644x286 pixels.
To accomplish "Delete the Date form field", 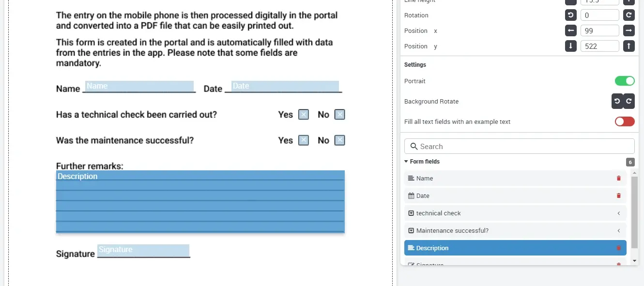I will click(618, 196).
